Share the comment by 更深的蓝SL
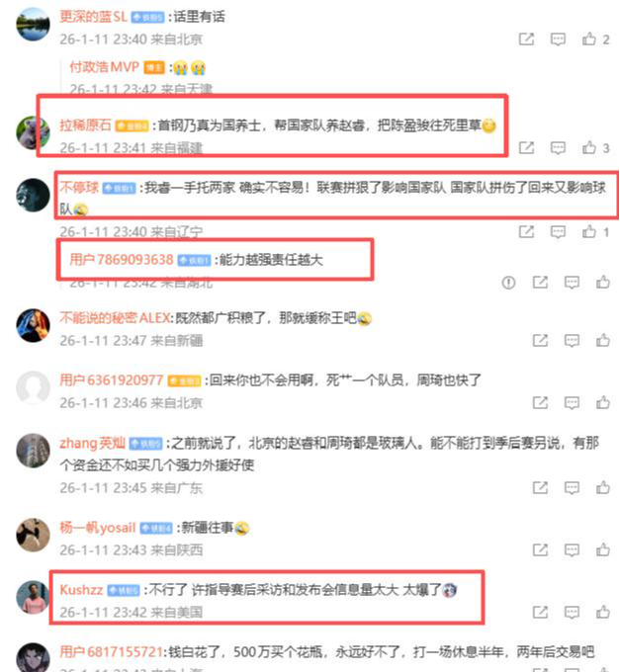The width and height of the screenshot is (620, 672). (526, 39)
